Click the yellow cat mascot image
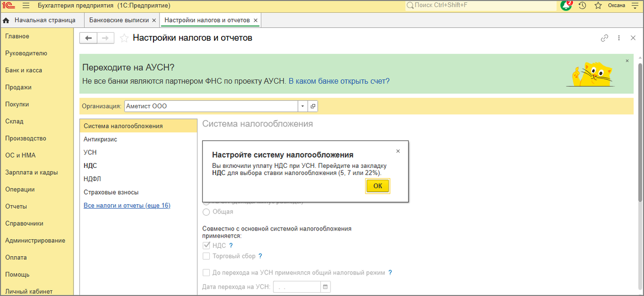The width and height of the screenshot is (644, 296). (591, 74)
